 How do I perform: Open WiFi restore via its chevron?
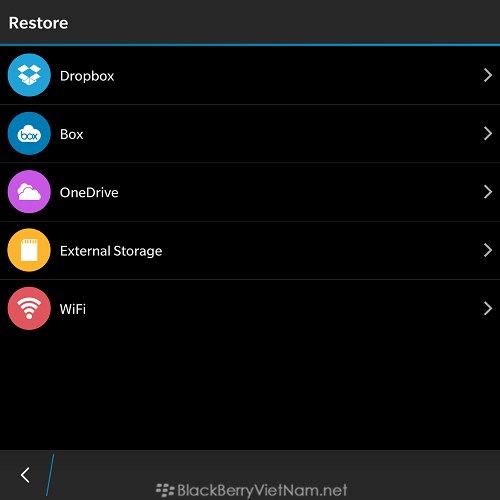tap(488, 308)
